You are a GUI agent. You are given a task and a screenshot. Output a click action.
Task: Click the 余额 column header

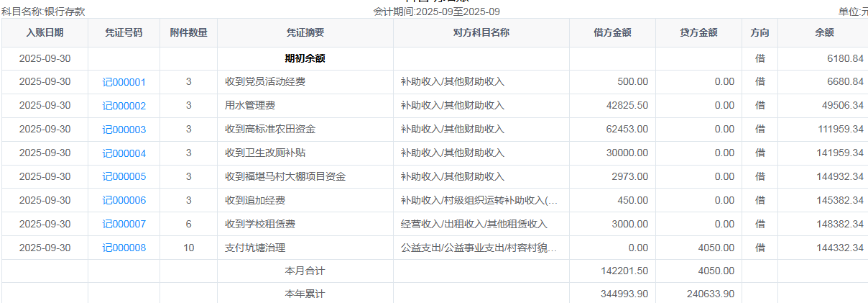[824, 33]
